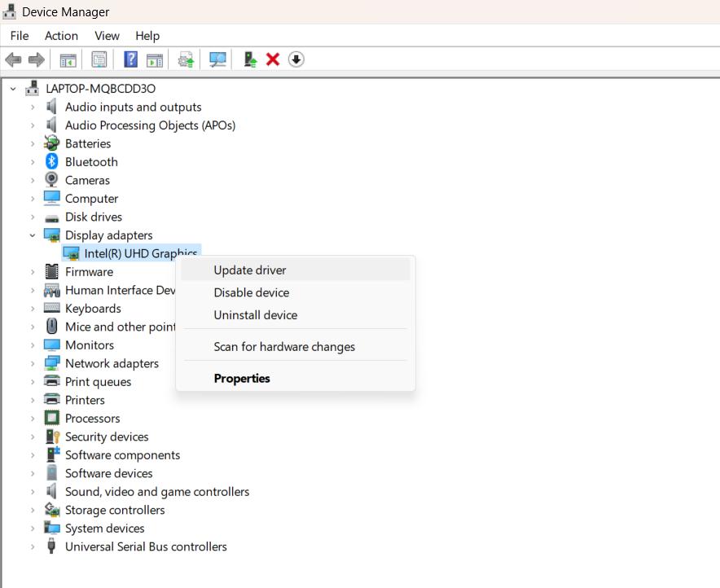Click the Scan for hardware changes toolbar icon
Image resolution: width=720 pixels, height=588 pixels.
[x=217, y=59]
